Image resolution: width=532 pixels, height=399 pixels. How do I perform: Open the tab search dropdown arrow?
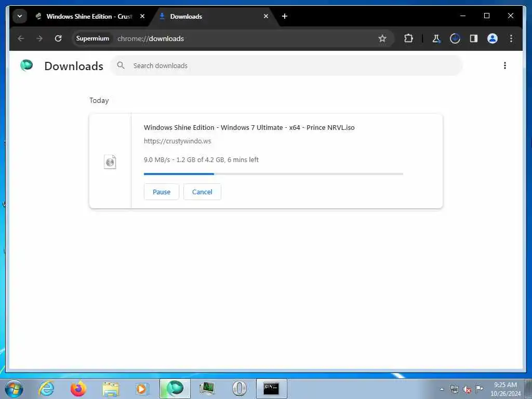(20, 16)
